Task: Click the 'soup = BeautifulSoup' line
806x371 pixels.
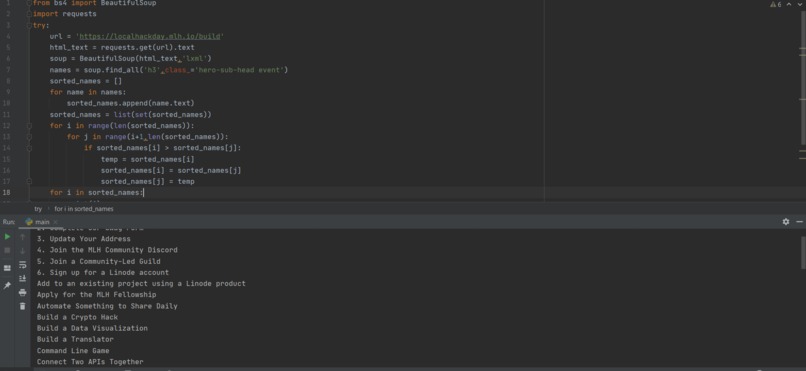Action: coord(131,59)
